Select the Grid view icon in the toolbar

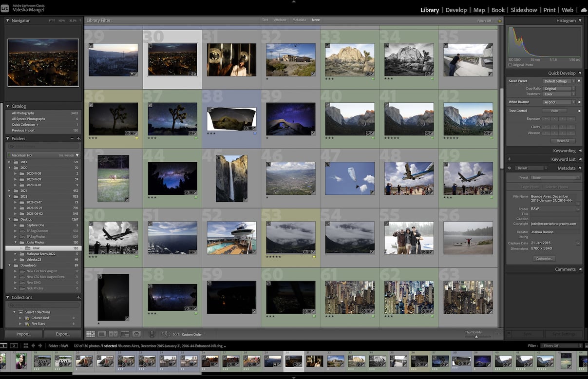tap(91, 334)
